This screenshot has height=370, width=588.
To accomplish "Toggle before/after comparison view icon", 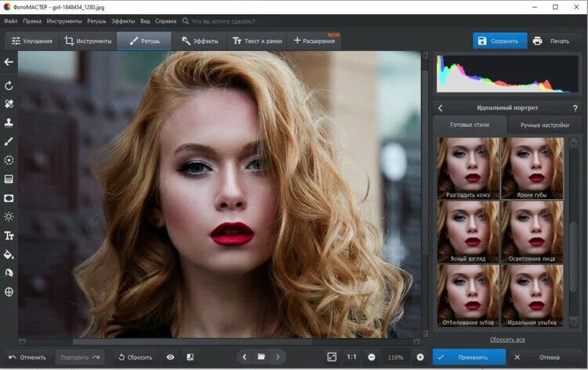I will point(191,357).
